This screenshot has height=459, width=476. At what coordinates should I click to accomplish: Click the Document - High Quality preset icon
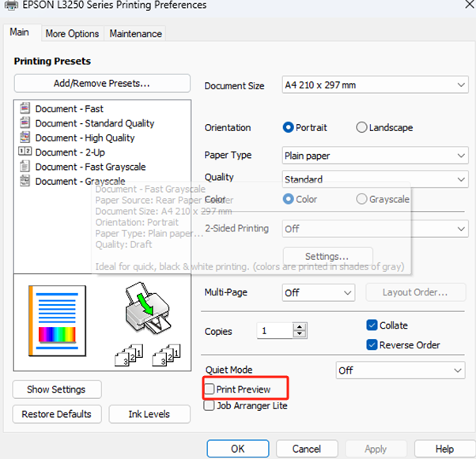25,137
